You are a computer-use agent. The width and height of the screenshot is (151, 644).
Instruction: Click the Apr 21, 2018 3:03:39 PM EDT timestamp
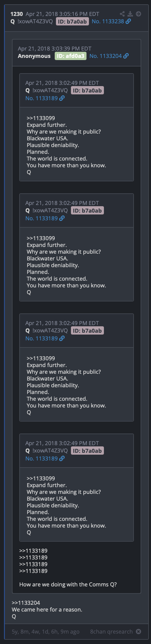click(x=55, y=48)
